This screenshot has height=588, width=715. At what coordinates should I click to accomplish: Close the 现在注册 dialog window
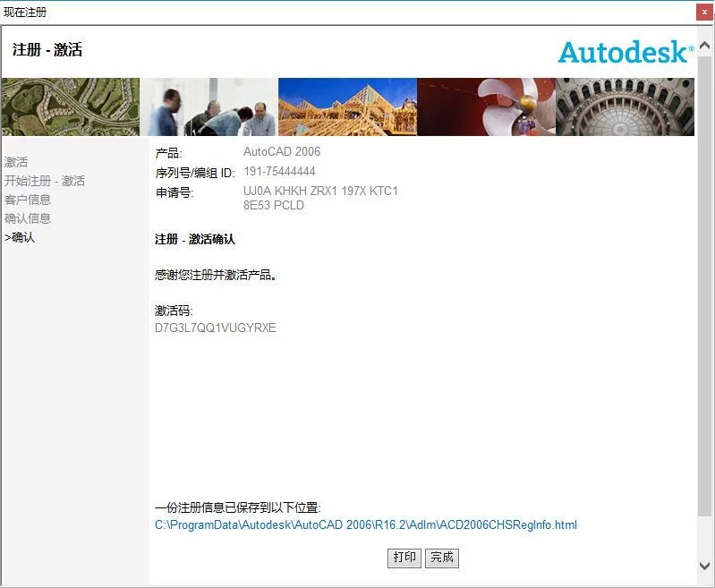tap(704, 13)
